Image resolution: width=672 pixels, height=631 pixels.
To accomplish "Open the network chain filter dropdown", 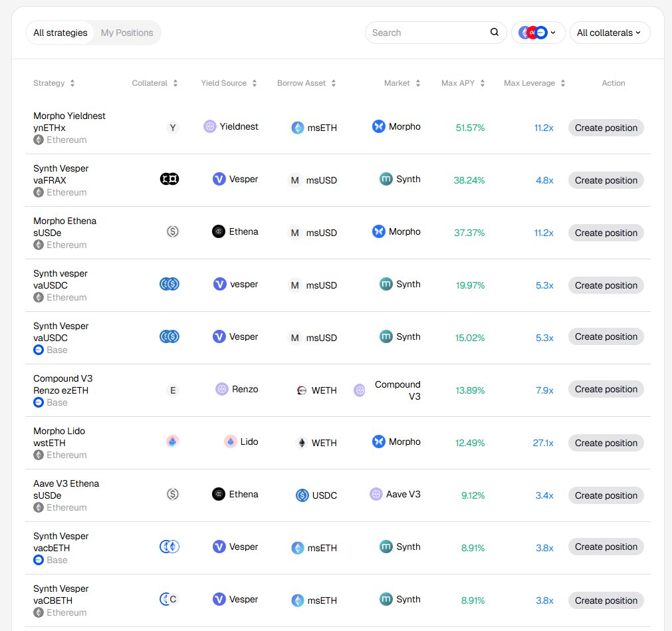I will [x=538, y=33].
